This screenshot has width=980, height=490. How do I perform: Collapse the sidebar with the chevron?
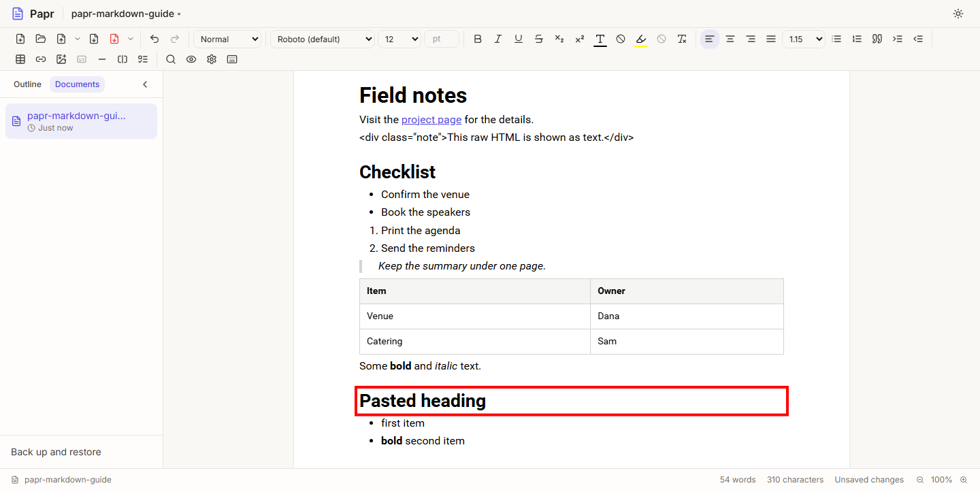pyautogui.click(x=145, y=84)
